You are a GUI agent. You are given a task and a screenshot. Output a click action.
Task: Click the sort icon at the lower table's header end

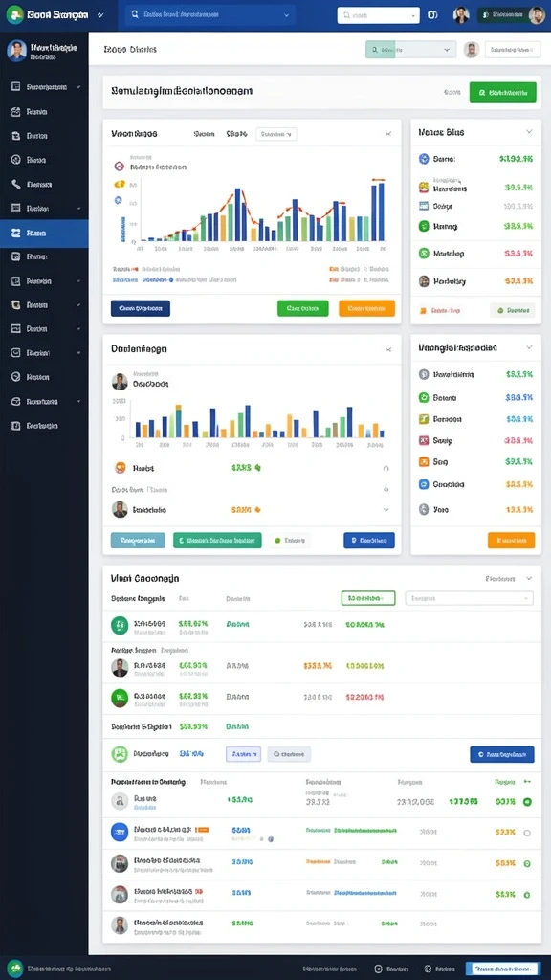[x=527, y=781]
